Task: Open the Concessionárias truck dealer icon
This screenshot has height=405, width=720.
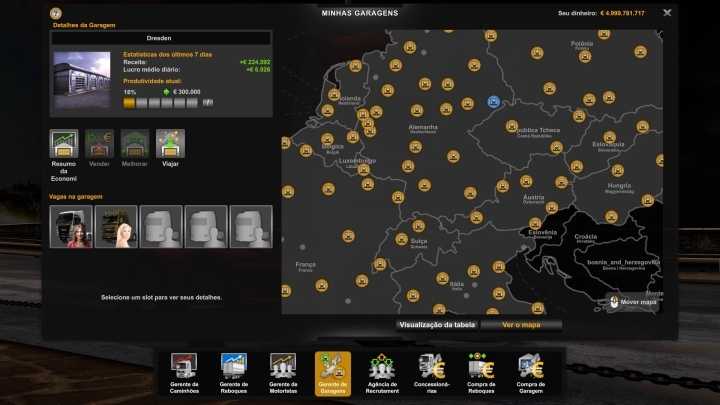Action: tap(432, 373)
